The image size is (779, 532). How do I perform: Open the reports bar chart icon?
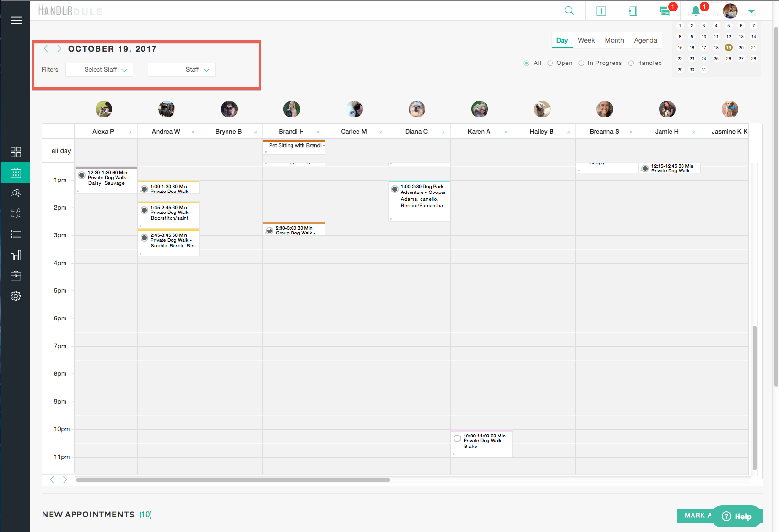coord(16,255)
